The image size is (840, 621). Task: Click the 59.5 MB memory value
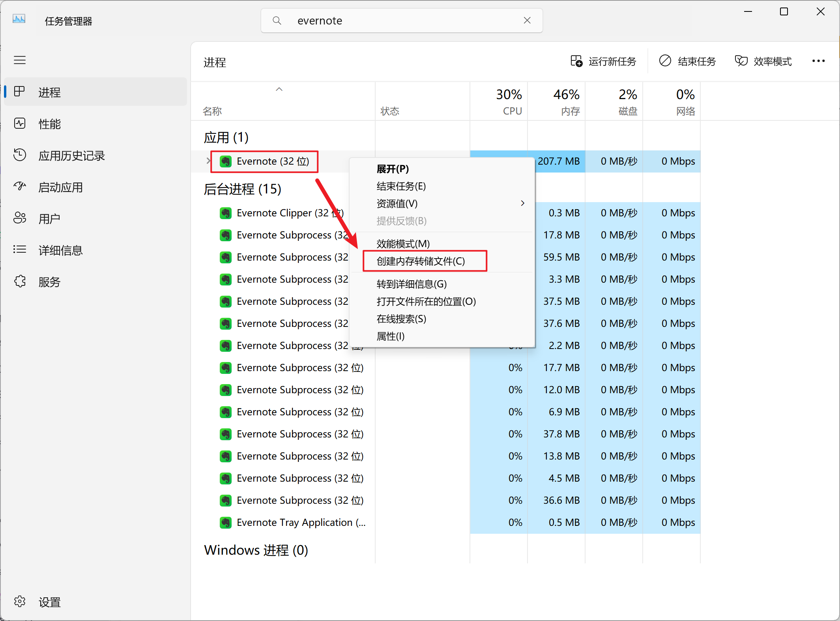(561, 257)
